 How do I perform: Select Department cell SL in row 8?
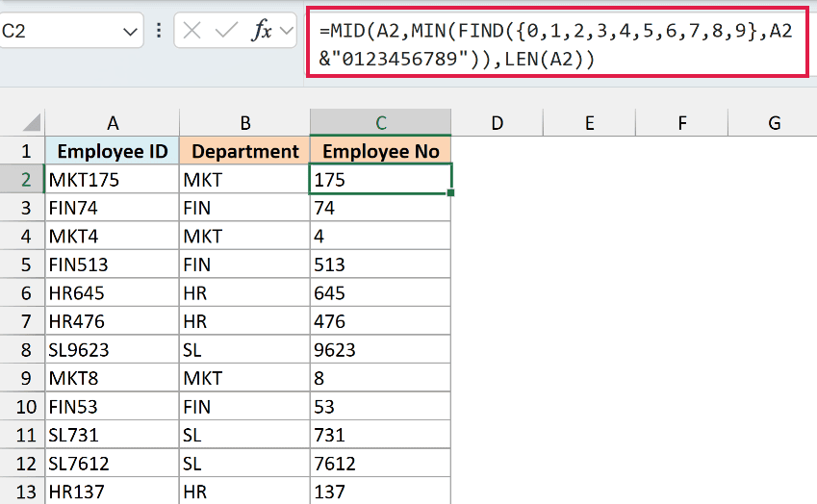tap(244, 350)
